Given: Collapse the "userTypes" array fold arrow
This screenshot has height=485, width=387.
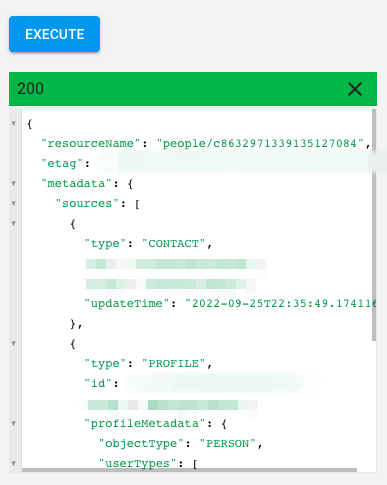Looking at the screenshot, I should click(x=14, y=463).
